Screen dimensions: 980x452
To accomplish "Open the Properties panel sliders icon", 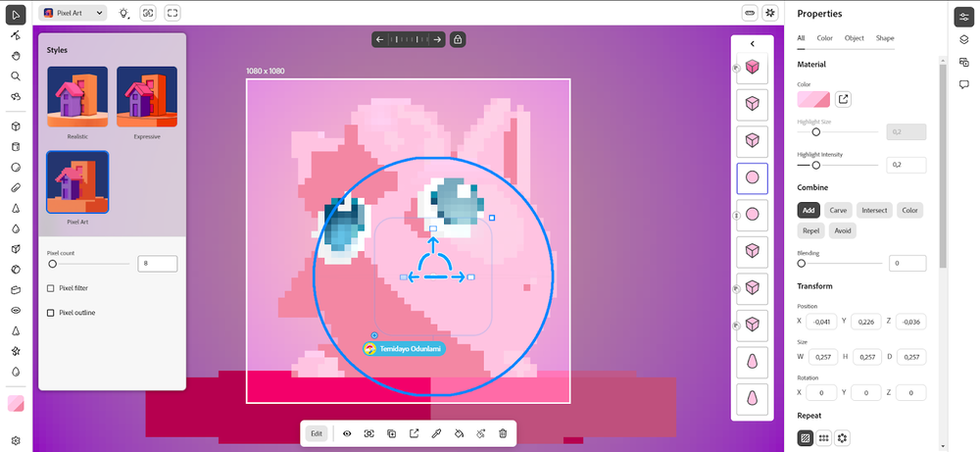I will (x=963, y=18).
